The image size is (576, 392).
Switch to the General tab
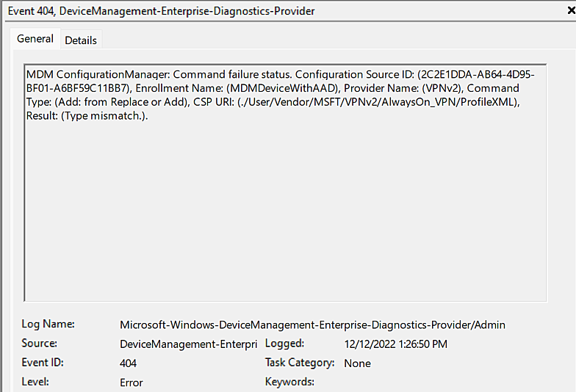point(35,39)
